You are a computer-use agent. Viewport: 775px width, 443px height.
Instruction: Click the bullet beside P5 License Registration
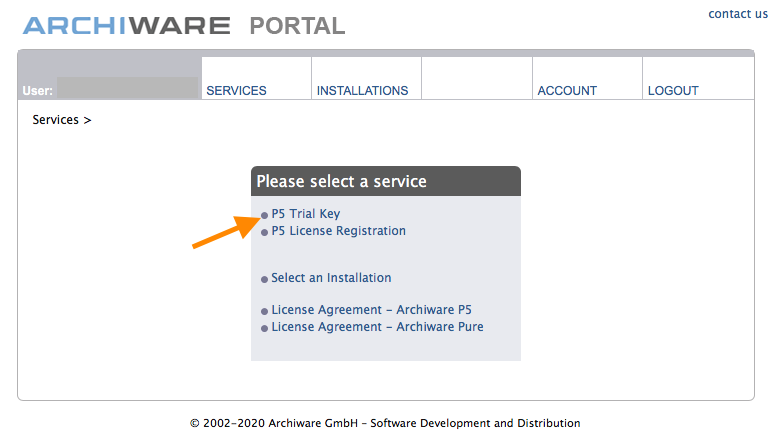264,232
